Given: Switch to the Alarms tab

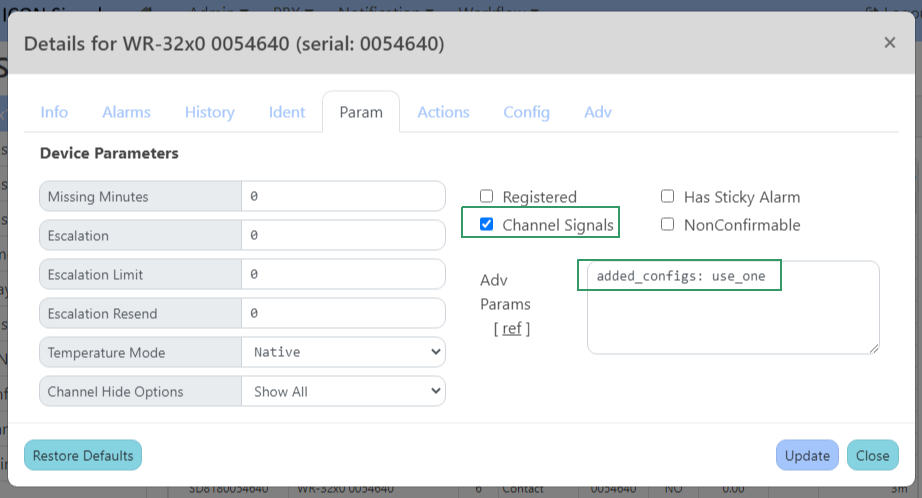Looking at the screenshot, I should coord(126,112).
